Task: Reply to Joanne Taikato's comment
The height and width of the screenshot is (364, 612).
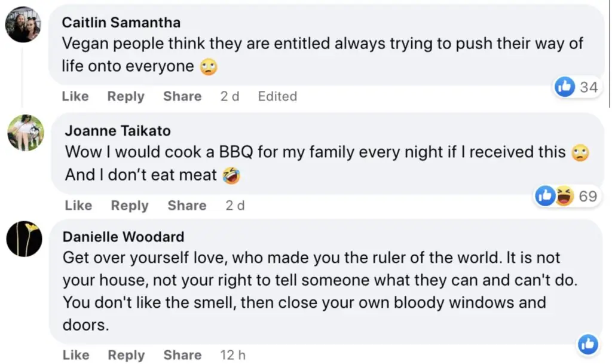Action: tap(129, 206)
